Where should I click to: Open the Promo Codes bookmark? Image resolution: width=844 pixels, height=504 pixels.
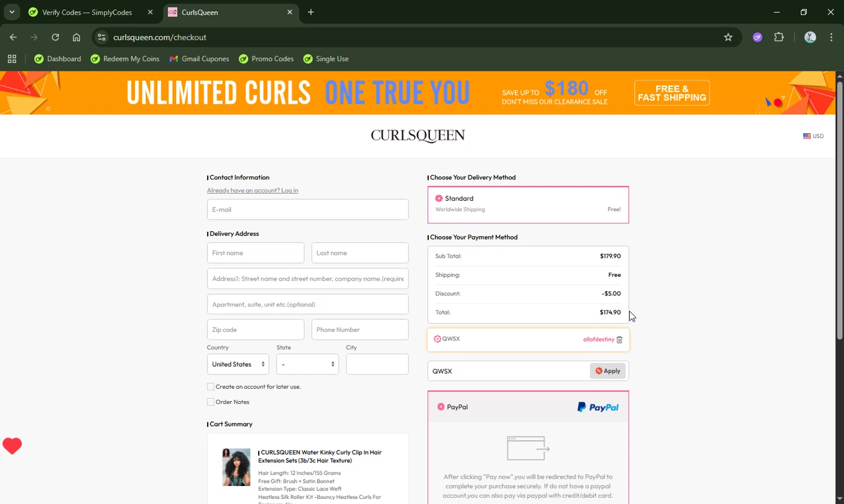(266, 58)
